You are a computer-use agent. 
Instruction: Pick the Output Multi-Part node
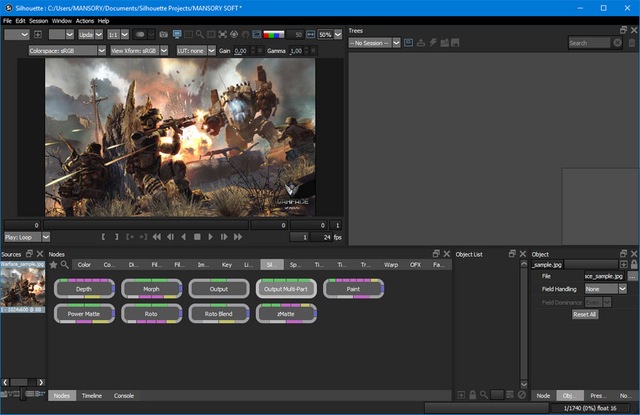coord(284,288)
